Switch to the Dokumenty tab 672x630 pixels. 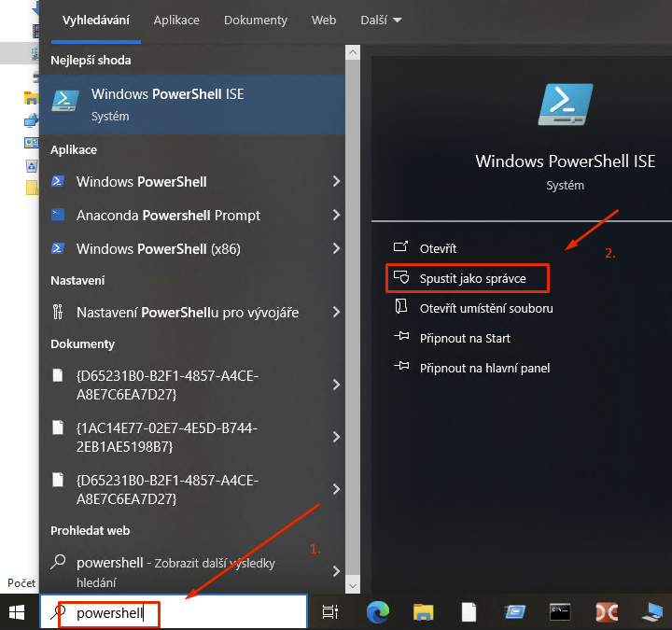256,21
